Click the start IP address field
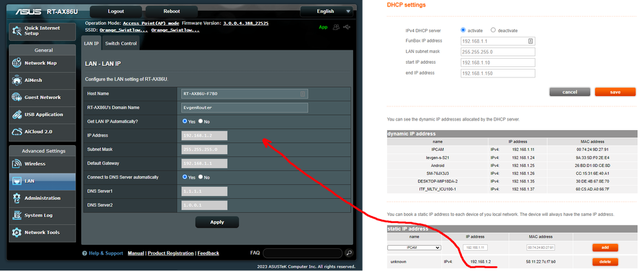This screenshot has height=272, width=644. tap(498, 63)
